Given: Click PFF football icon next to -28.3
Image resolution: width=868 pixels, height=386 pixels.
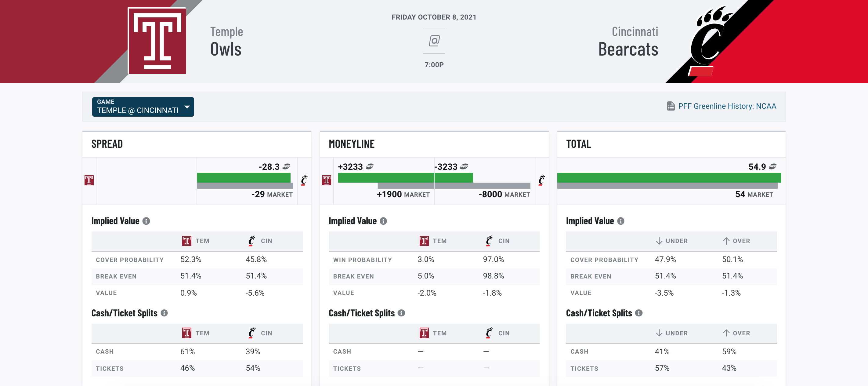Looking at the screenshot, I should pyautogui.click(x=286, y=166).
